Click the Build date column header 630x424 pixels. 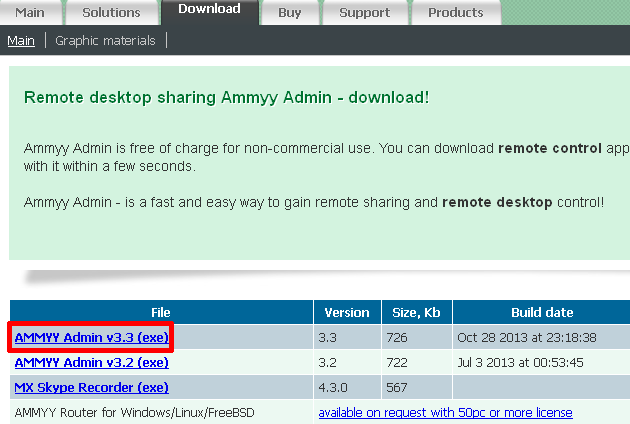pos(542,312)
